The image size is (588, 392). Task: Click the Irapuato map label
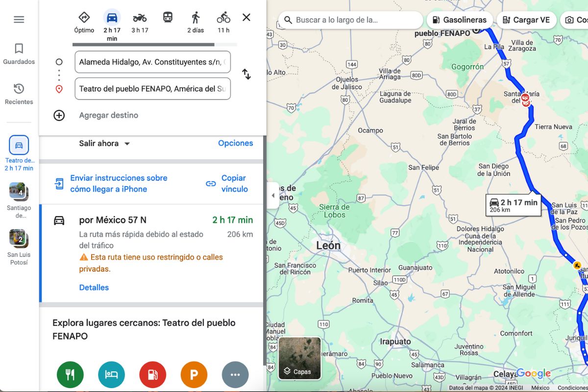pos(395,342)
